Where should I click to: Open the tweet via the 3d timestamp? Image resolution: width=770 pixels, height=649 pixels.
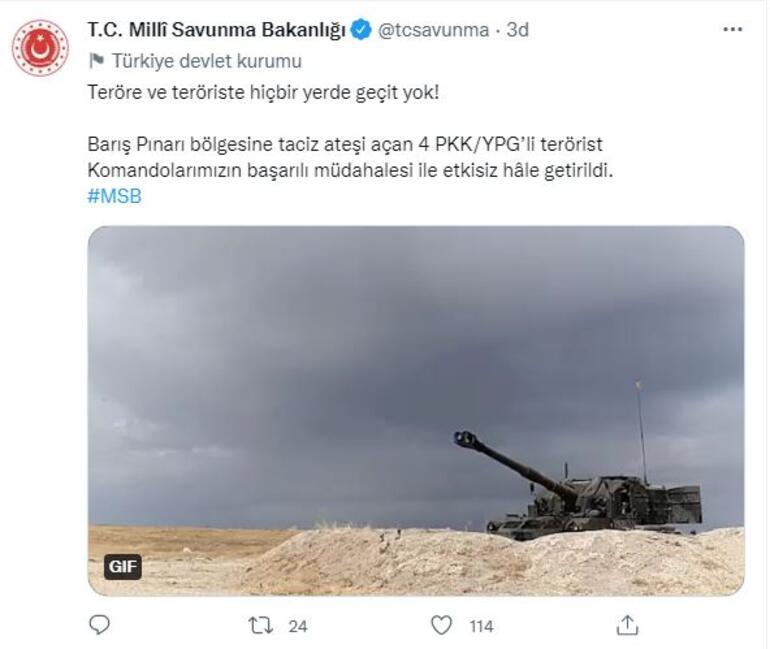click(517, 30)
